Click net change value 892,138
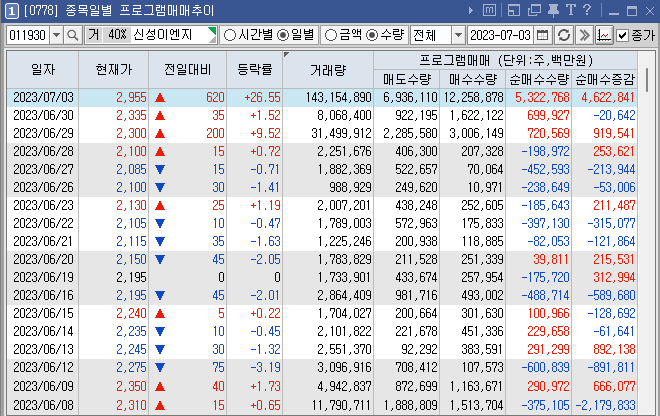 point(614,349)
